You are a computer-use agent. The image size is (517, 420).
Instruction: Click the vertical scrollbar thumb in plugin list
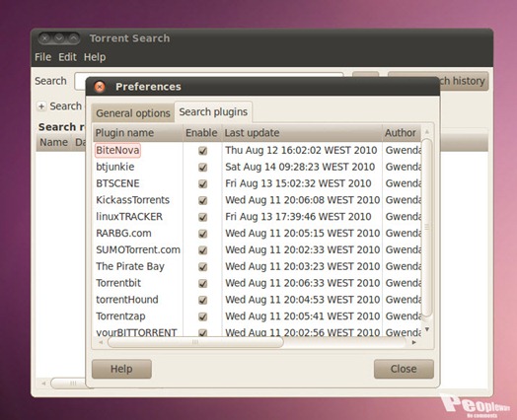point(427,228)
